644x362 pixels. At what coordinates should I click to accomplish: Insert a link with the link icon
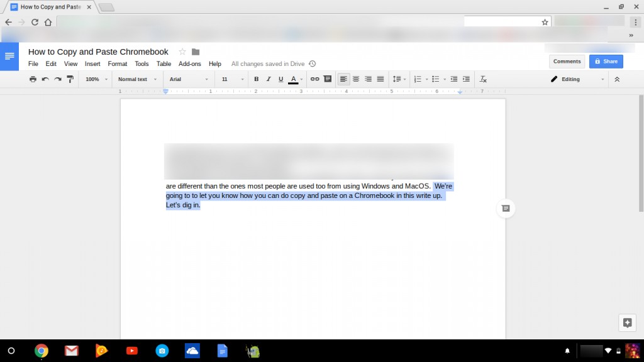click(314, 79)
